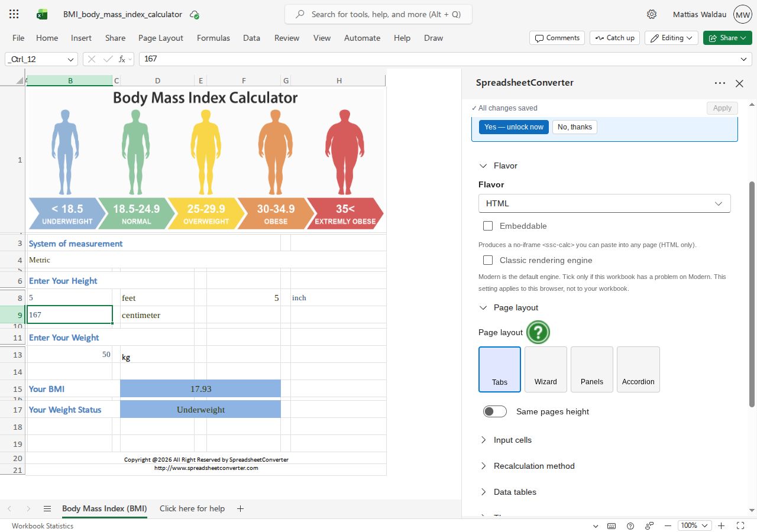Click the green Share button

pos(727,38)
